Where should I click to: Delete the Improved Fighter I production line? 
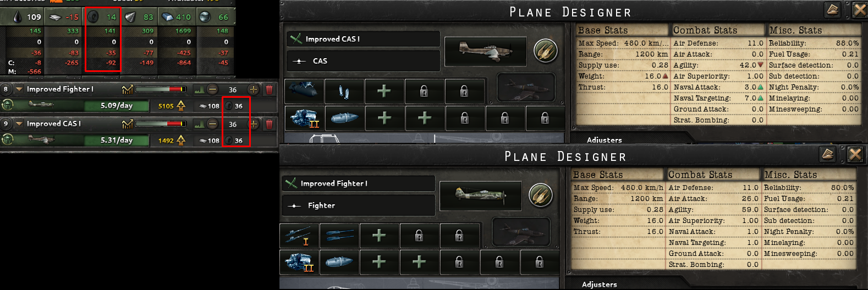pyautogui.click(x=269, y=90)
